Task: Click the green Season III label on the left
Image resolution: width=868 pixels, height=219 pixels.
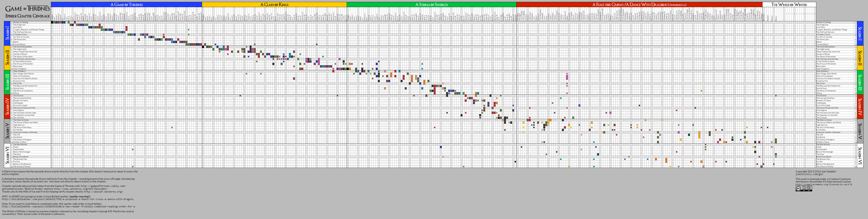Action: point(7,82)
